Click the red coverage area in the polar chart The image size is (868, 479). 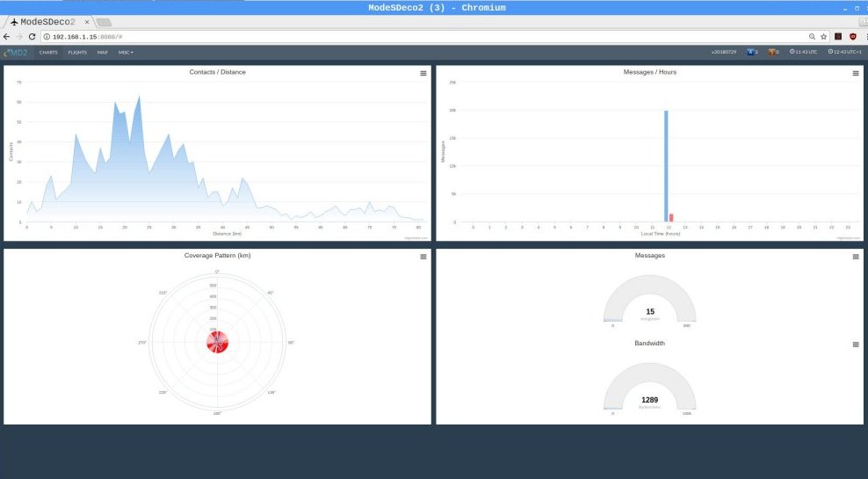[x=218, y=342]
